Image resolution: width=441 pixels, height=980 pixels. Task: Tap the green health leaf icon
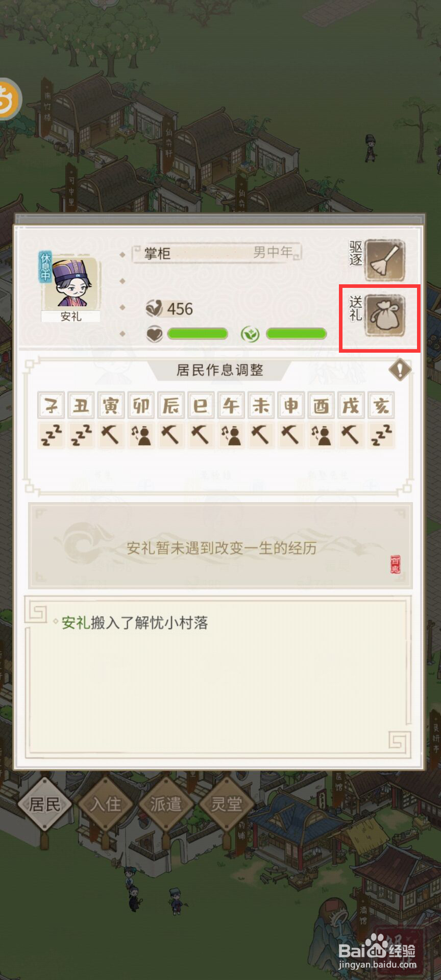tap(250, 334)
